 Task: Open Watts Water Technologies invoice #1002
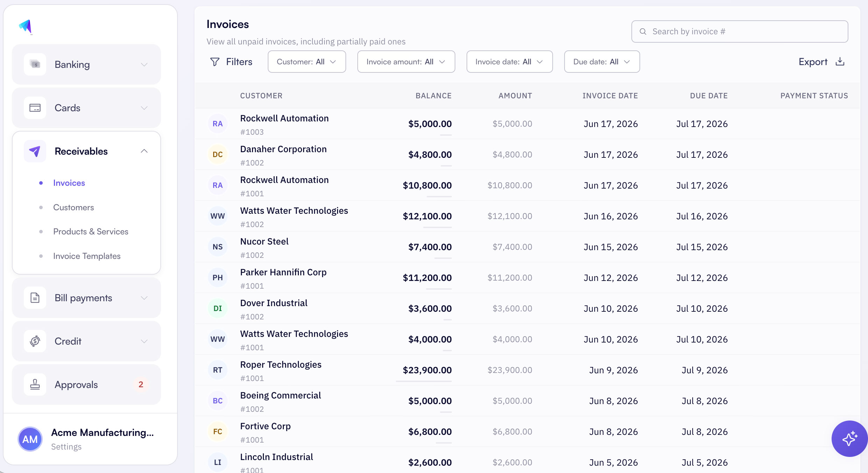click(527, 216)
